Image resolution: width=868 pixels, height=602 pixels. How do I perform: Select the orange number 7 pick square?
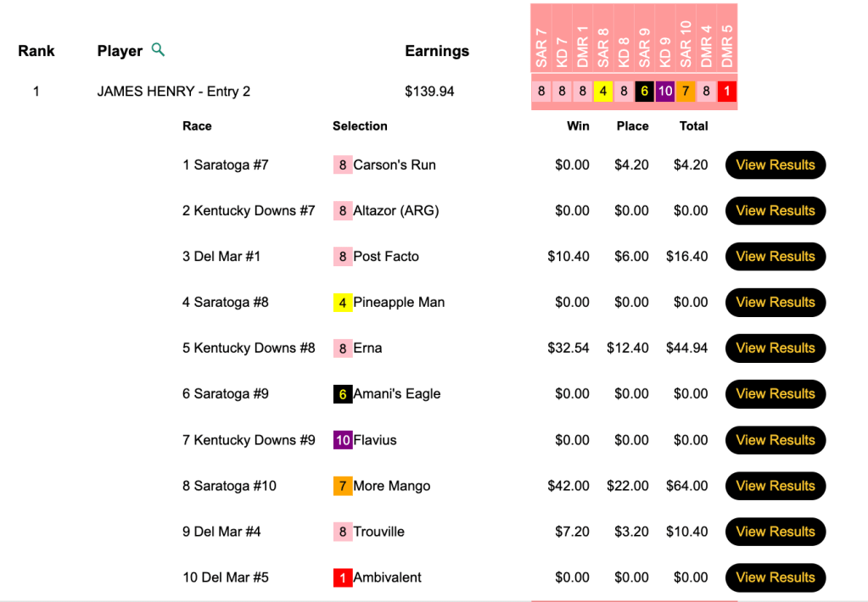pos(686,92)
